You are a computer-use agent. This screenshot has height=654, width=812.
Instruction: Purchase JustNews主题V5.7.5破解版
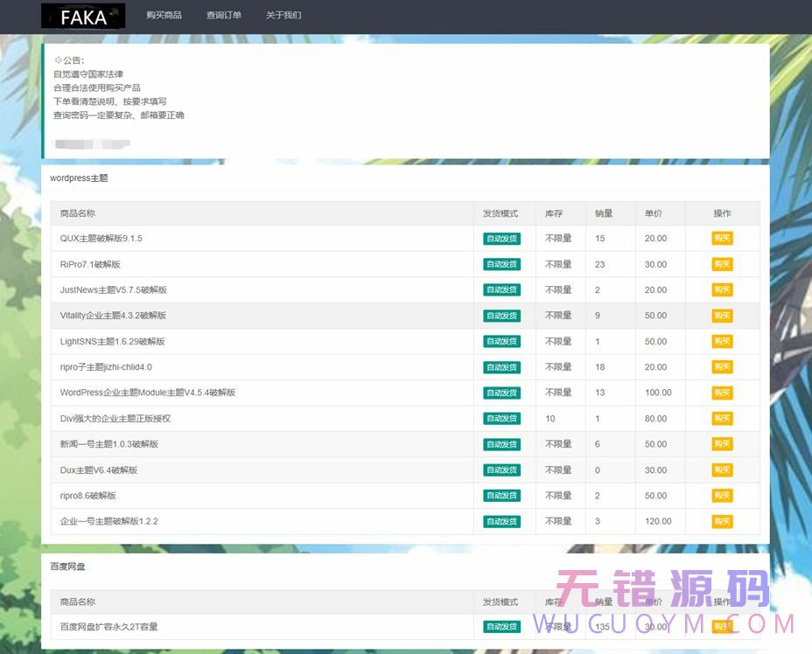pos(722,290)
